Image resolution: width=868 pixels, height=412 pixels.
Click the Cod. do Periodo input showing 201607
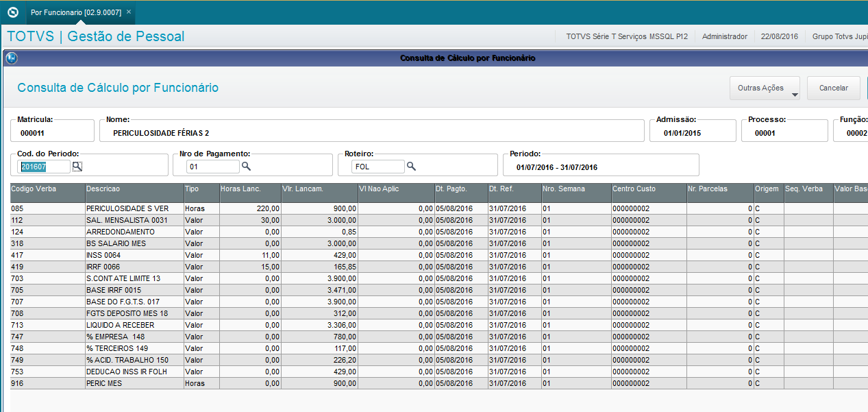coord(45,167)
